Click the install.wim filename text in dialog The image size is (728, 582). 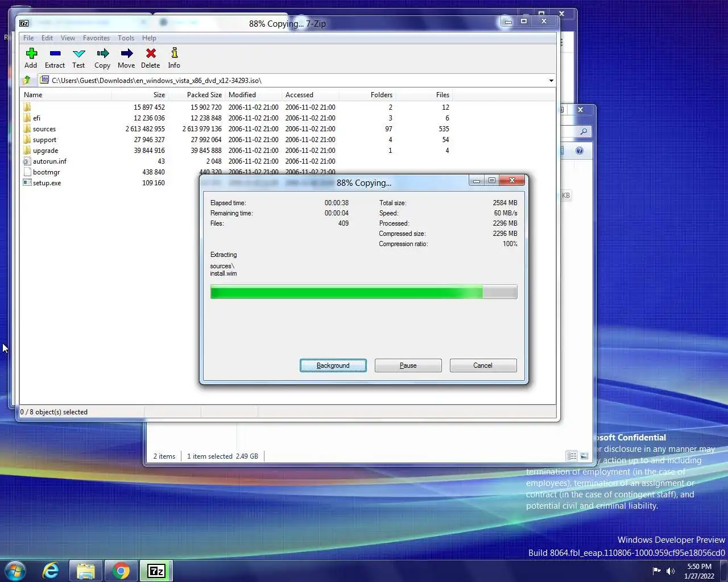click(224, 273)
